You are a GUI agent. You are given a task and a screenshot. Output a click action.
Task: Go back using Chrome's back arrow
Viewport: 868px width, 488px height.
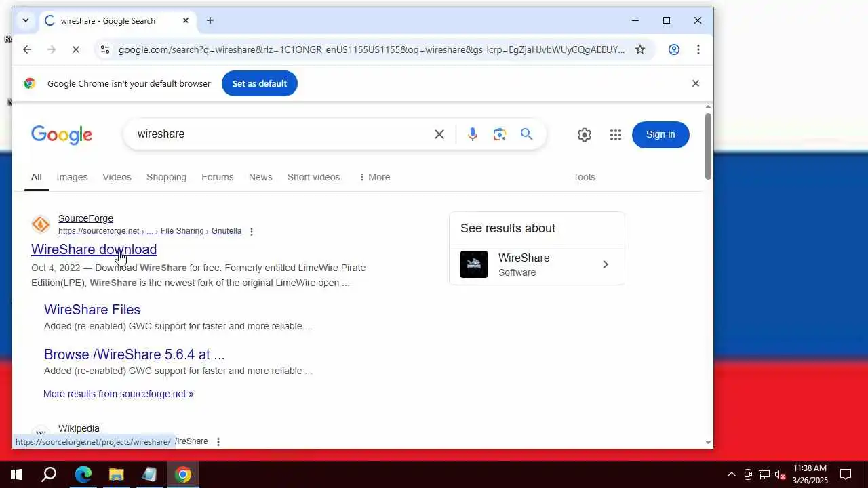pos(27,49)
